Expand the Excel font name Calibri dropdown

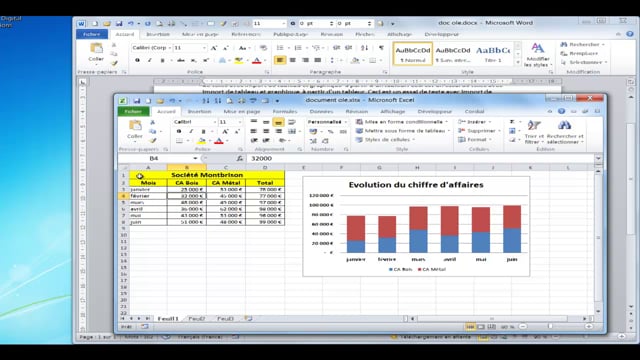tap(215, 122)
